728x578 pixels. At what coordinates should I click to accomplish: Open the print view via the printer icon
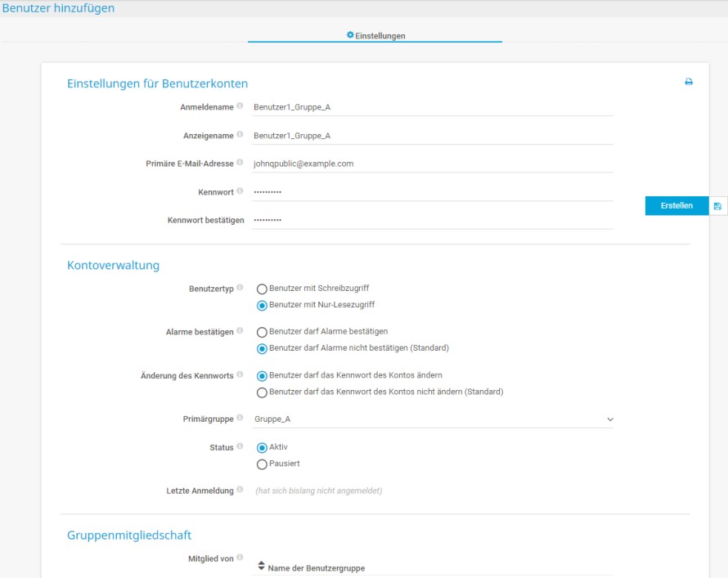pyautogui.click(x=688, y=81)
